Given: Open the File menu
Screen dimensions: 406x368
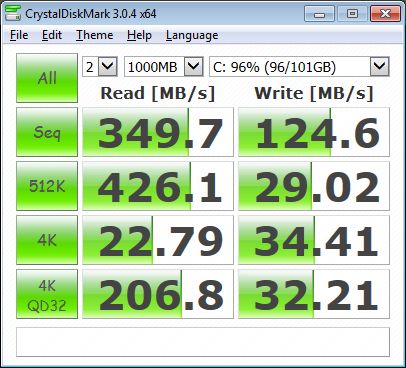Looking at the screenshot, I should [x=19, y=35].
